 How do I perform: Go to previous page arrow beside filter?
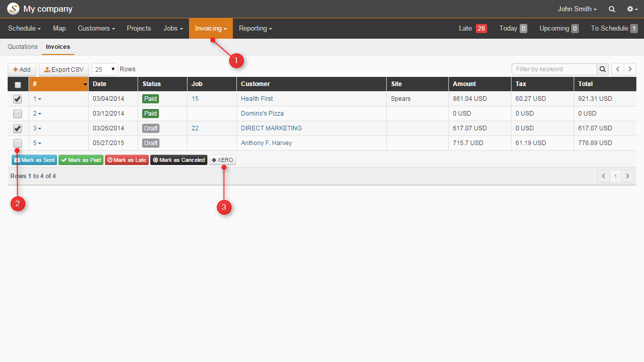(618, 69)
